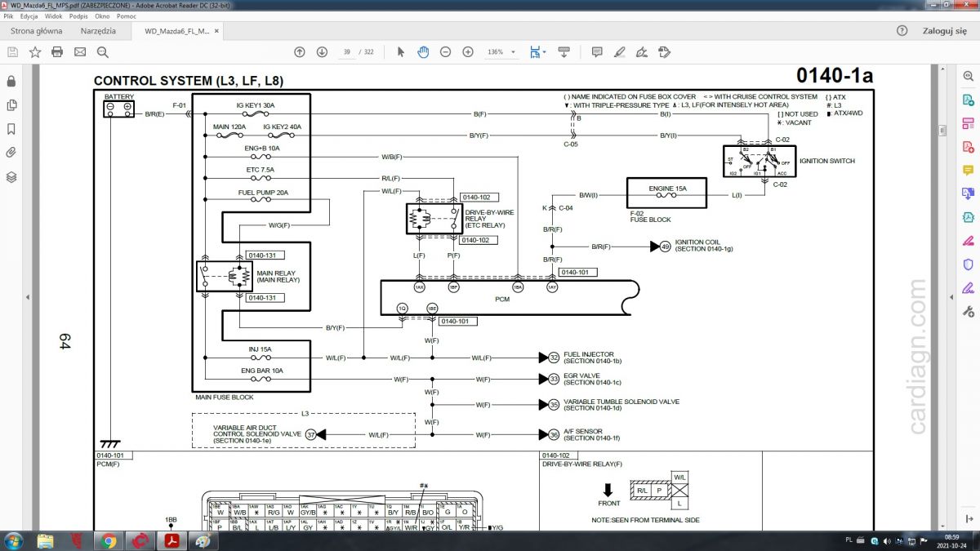Open the Comment tool in right panel
980x551 pixels.
pyautogui.click(x=968, y=171)
